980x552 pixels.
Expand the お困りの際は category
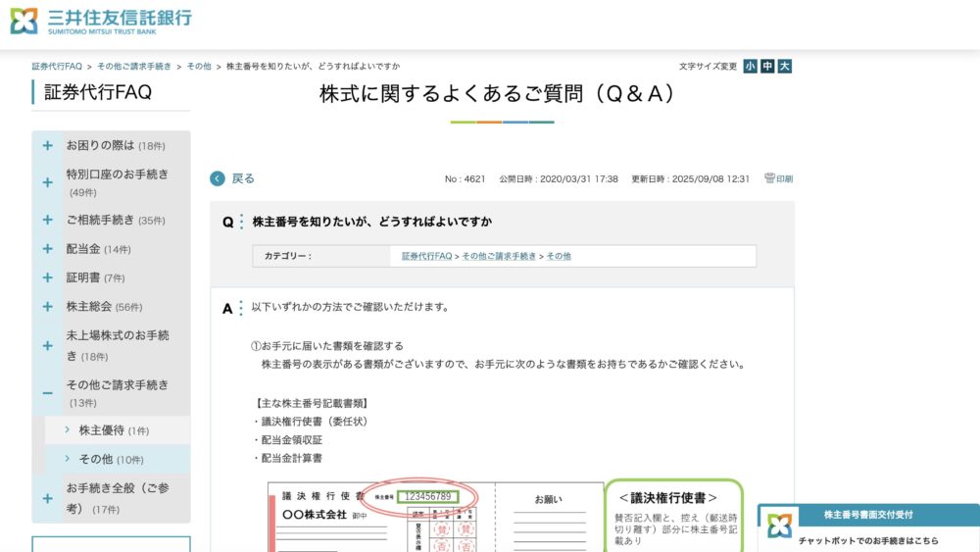point(47,146)
